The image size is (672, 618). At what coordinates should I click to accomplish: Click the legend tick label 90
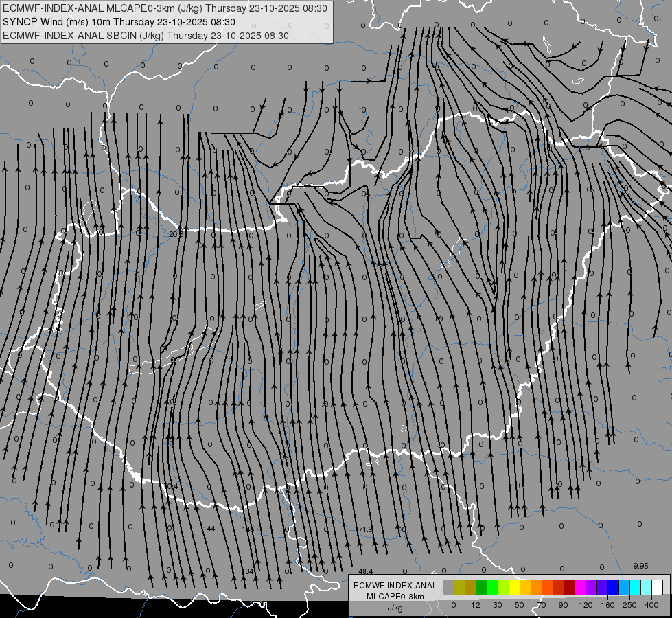pyautogui.click(x=563, y=605)
